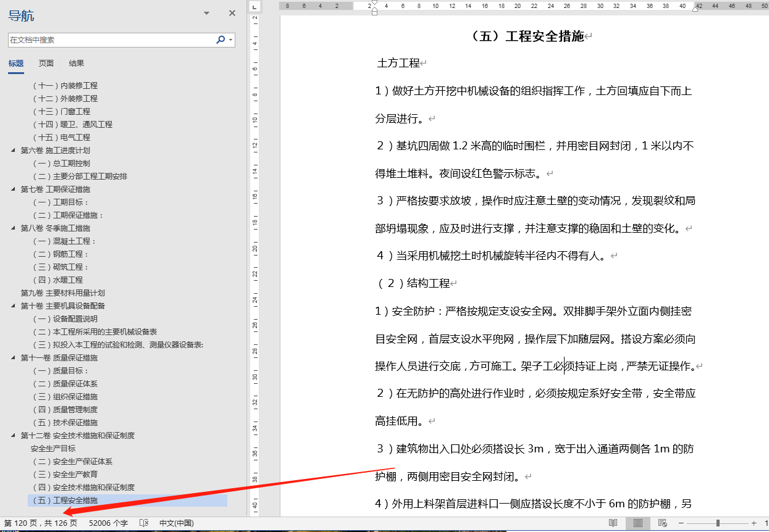Click inside the 在文档中搜索 search box
The image size is (769, 532).
pyautogui.click(x=111, y=39)
